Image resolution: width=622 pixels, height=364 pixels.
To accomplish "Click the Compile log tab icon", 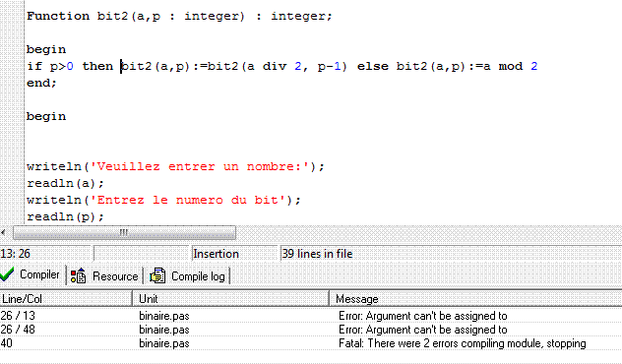I will click(x=157, y=275).
